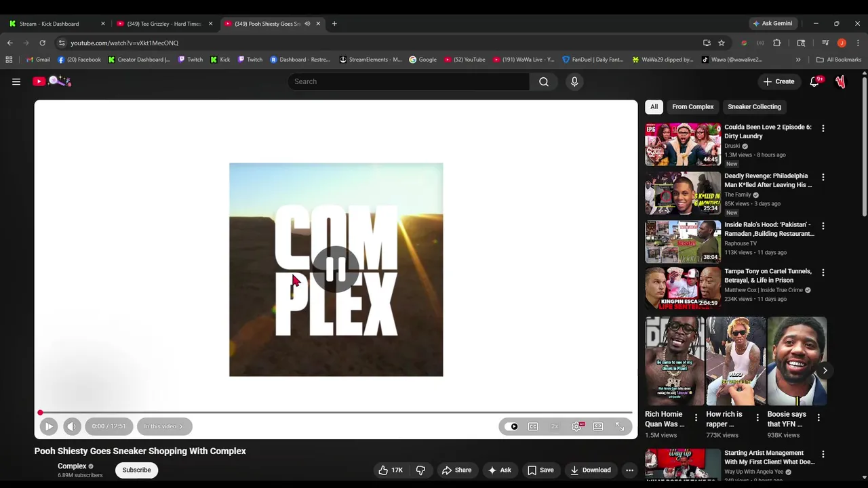Go to YouTube home via logo

tap(52, 81)
